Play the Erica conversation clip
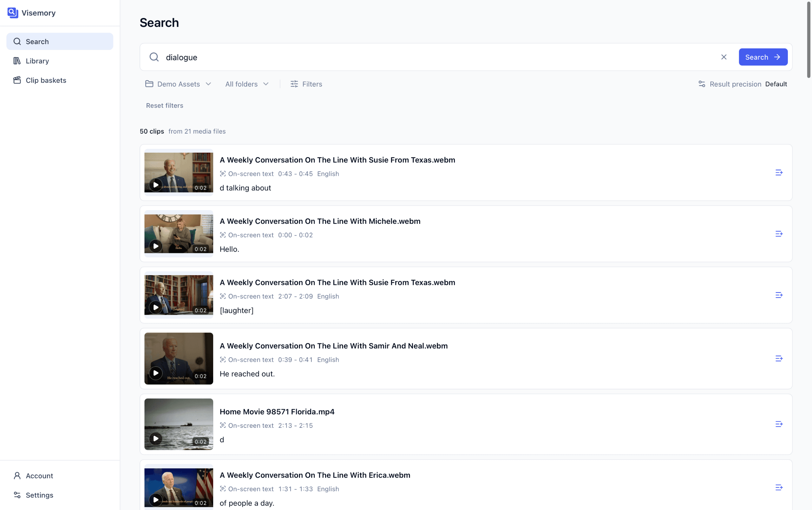Screen dimensions: 812x510 (x=155, y=500)
